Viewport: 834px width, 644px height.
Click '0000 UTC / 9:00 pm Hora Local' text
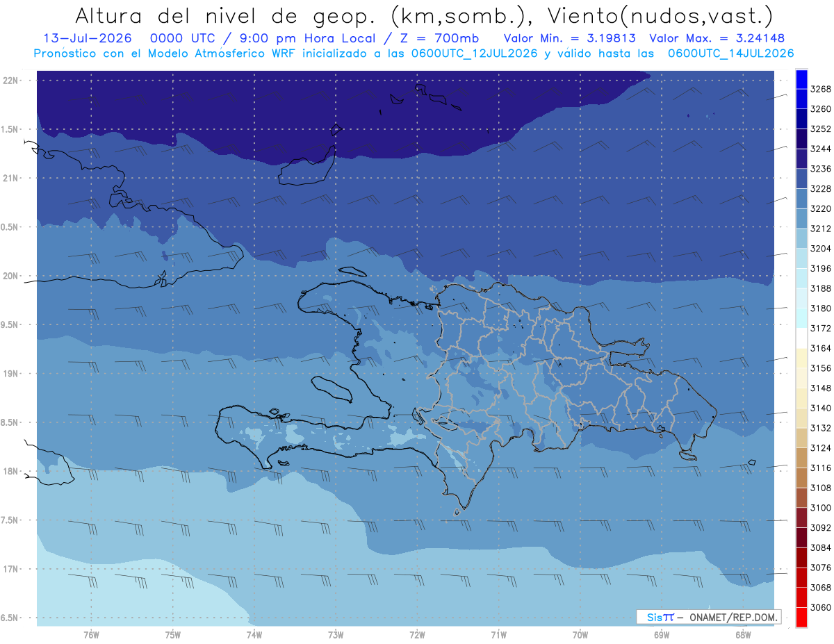pos(268,39)
